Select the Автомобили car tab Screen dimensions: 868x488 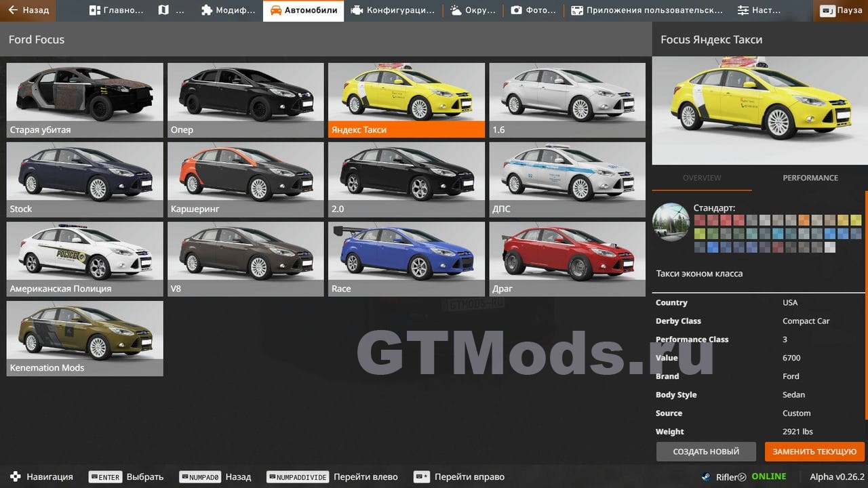[303, 10]
